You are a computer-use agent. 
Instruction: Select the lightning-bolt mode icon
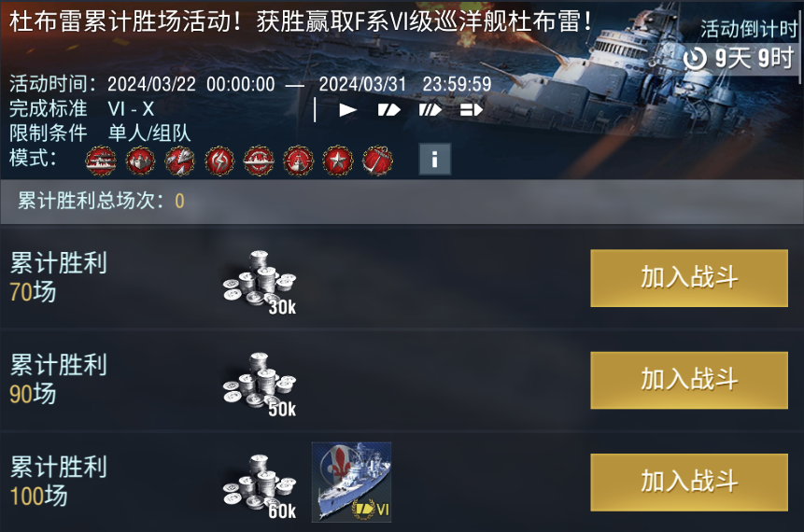(219, 161)
